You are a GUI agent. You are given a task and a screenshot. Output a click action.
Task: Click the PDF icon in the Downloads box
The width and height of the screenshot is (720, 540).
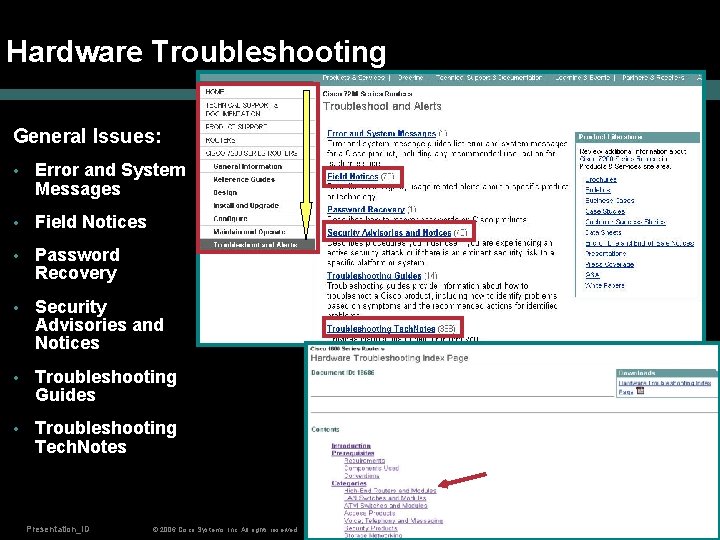click(640, 391)
